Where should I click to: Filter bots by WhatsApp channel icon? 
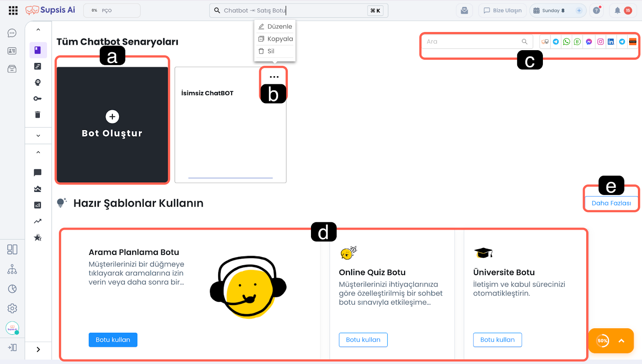pos(566,42)
